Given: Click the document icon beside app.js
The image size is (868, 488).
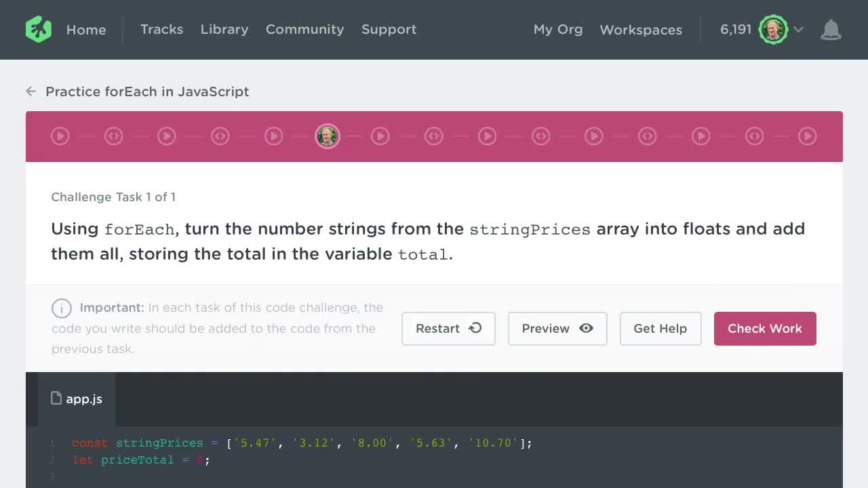Looking at the screenshot, I should 56,399.
